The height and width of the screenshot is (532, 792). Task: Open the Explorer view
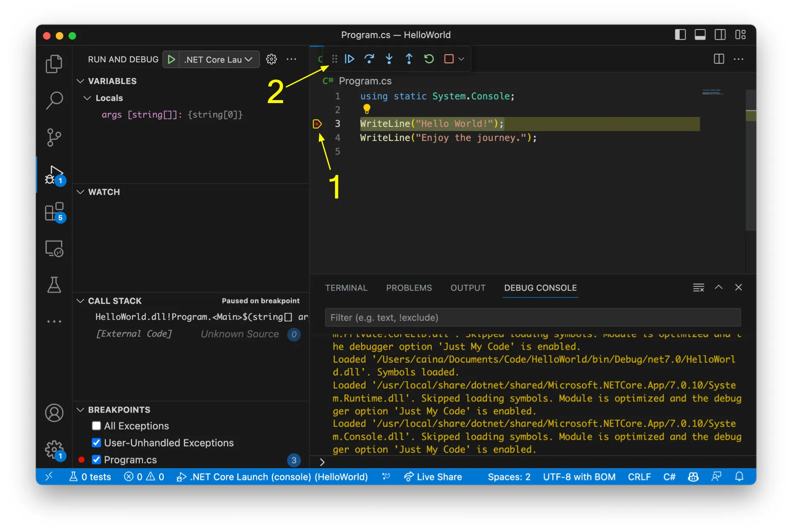[x=54, y=64]
